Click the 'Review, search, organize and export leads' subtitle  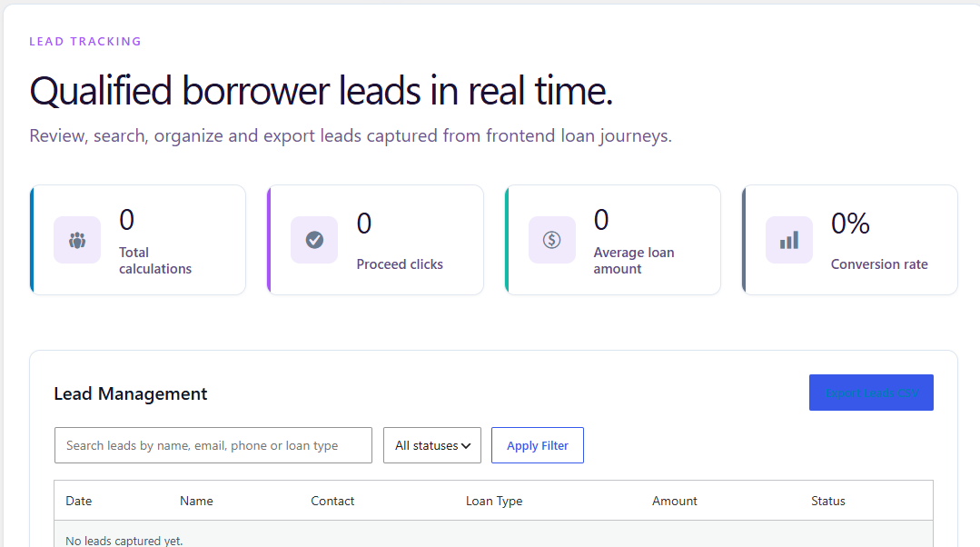click(x=351, y=135)
